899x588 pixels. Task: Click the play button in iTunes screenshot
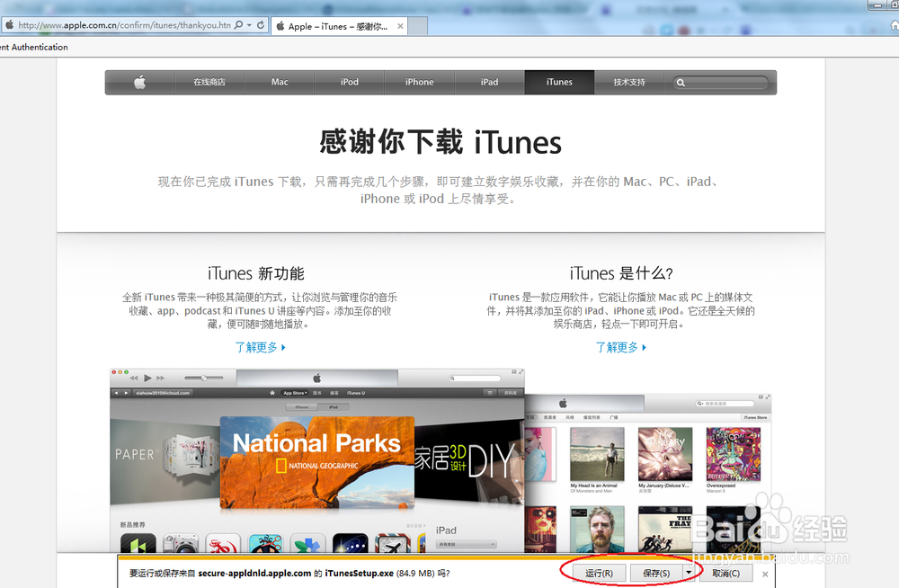point(147,378)
